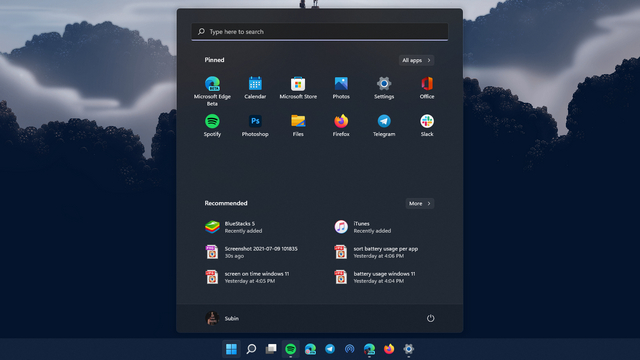Open Spotify from the Pinned grid
640x360 pixels.
(x=212, y=125)
